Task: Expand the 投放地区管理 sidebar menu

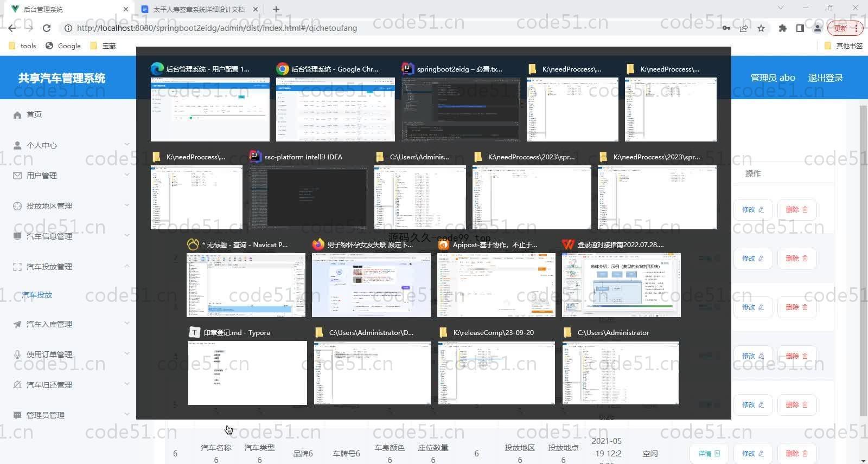Action: (68, 206)
